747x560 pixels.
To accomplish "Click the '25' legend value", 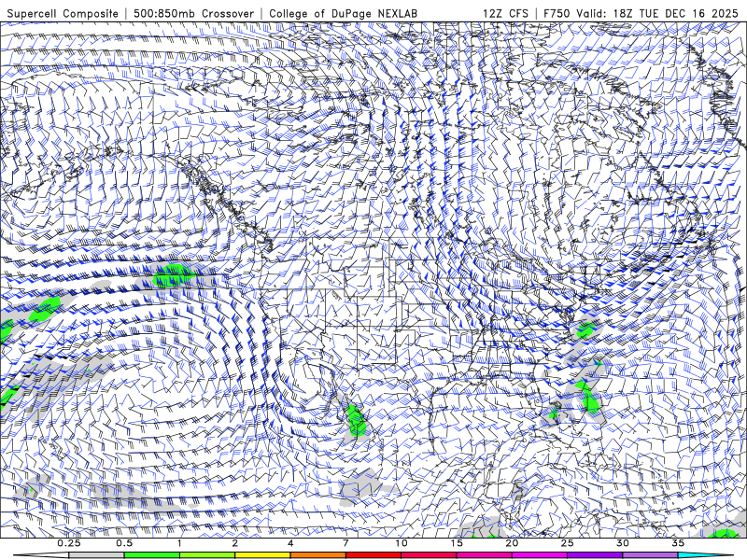I will point(568,543).
